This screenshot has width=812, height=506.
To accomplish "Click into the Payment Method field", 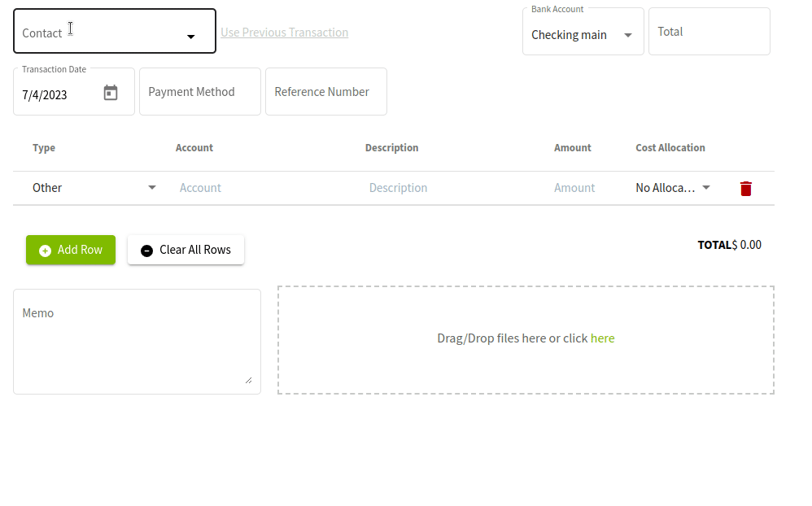I will point(200,92).
